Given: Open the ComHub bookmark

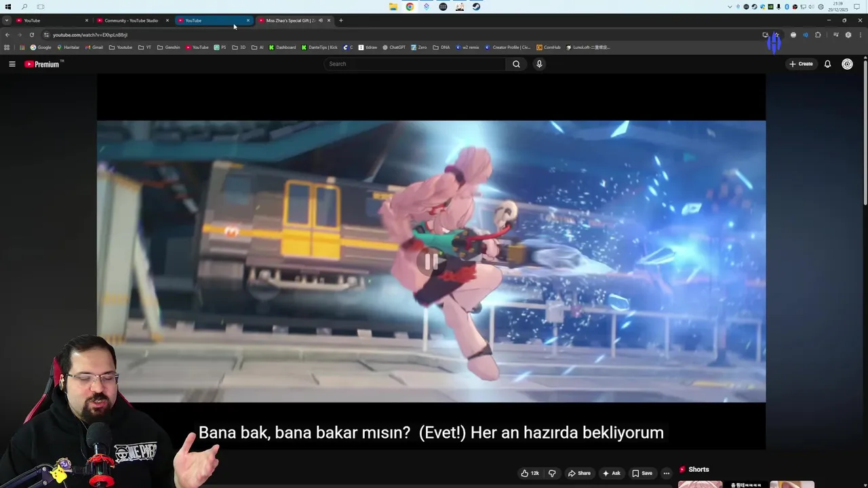Looking at the screenshot, I should (549, 47).
